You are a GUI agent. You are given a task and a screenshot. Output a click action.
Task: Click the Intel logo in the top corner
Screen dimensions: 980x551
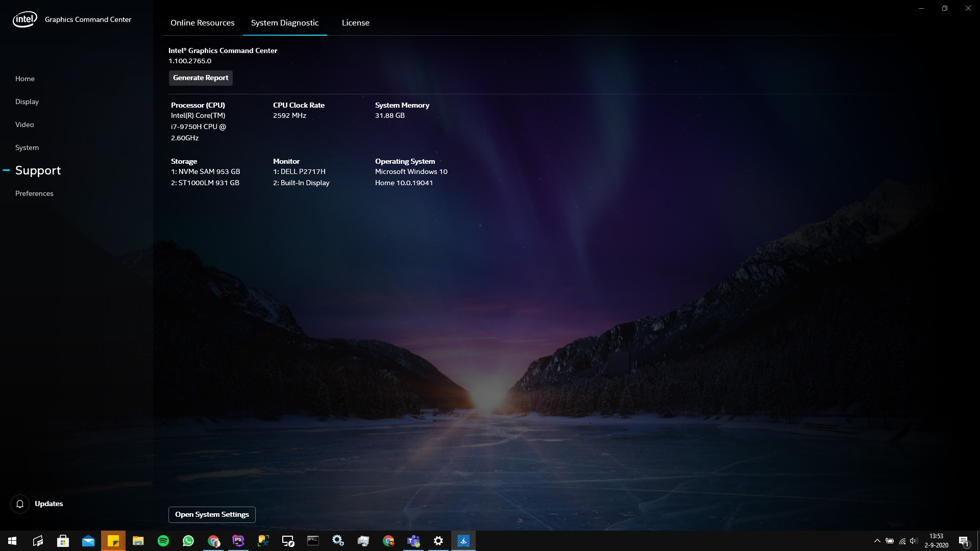[24, 19]
